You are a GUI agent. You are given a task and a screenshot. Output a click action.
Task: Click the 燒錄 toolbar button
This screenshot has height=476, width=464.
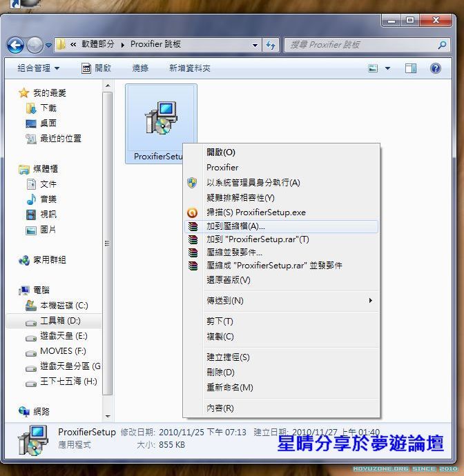pos(140,68)
